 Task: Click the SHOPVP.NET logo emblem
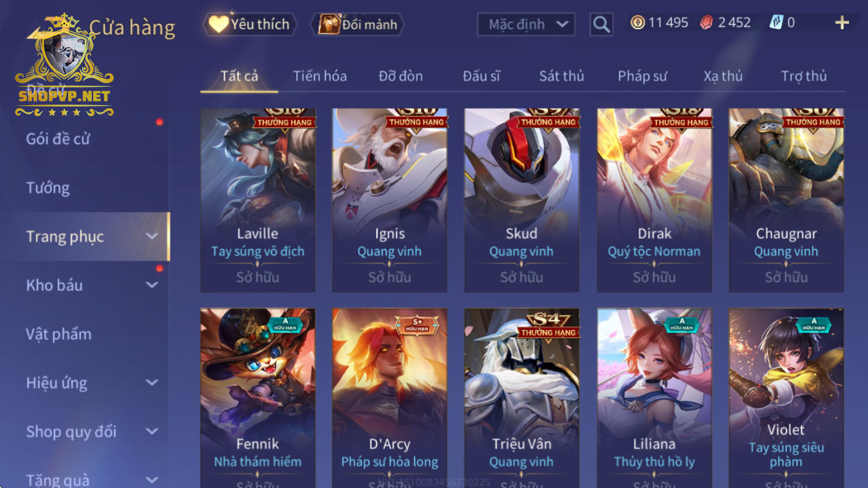[x=64, y=65]
